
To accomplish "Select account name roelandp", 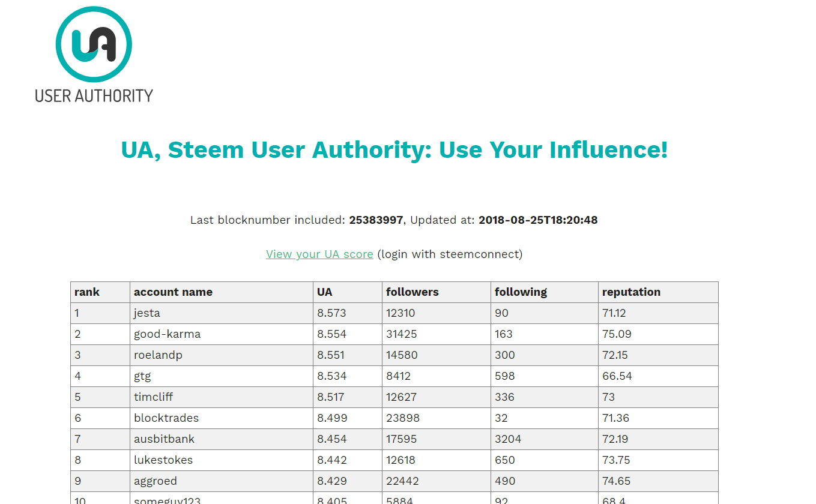I will coord(158,355).
